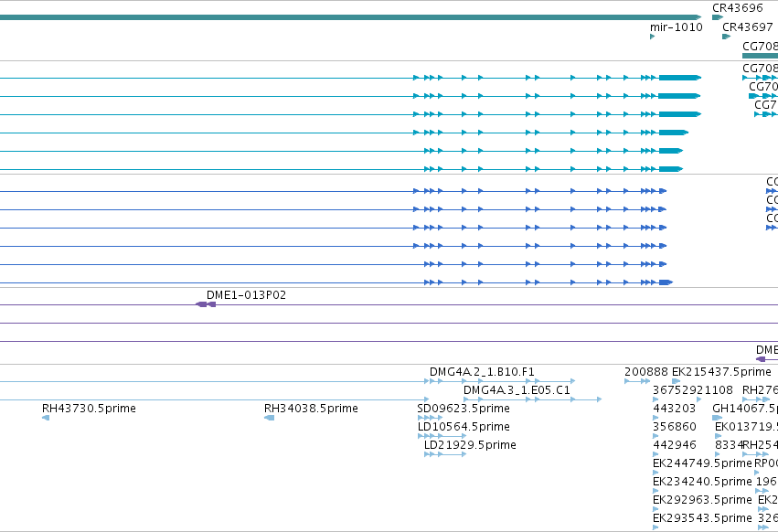The width and height of the screenshot is (778, 532).
Task: Select the mir-1010 label
Action: coord(677,27)
